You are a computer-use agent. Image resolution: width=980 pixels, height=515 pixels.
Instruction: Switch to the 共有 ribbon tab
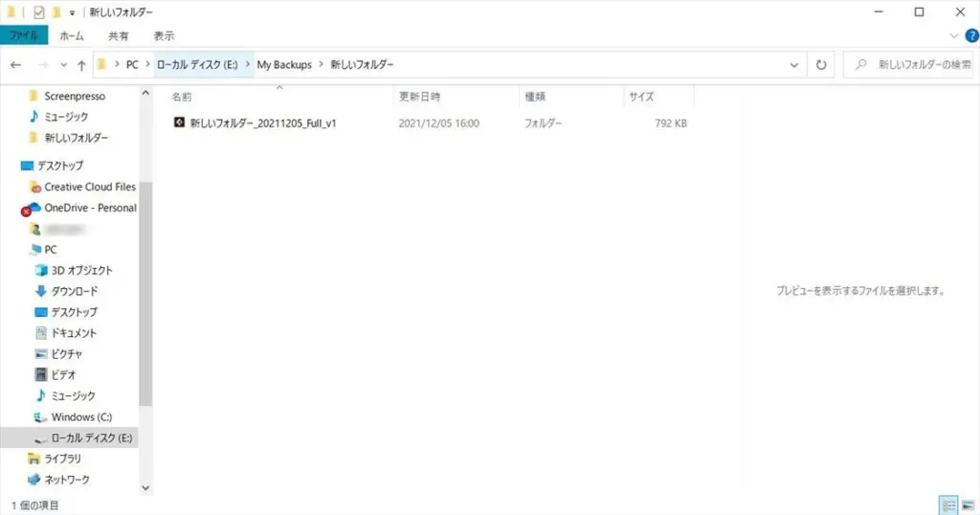tap(118, 35)
